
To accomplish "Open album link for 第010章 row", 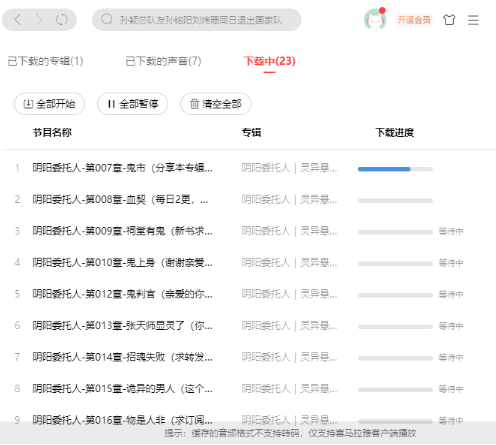I will 289,263.
